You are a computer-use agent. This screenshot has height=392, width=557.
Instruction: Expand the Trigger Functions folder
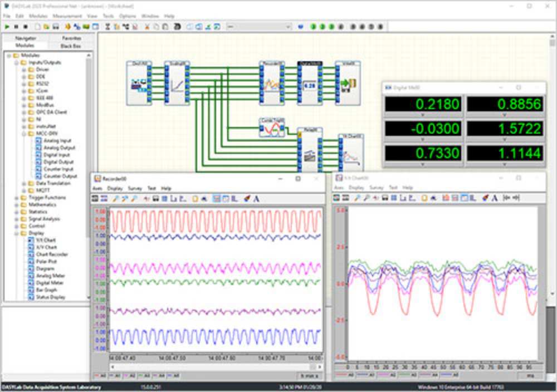point(17,198)
